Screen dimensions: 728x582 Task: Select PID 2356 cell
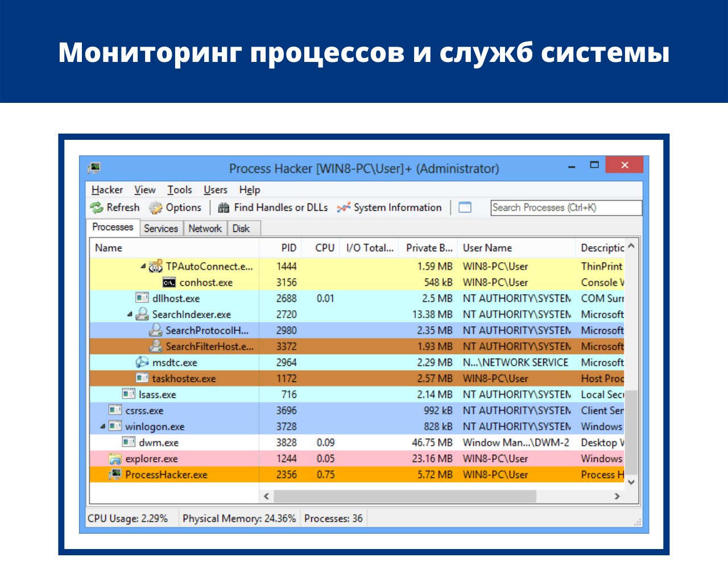click(x=287, y=475)
